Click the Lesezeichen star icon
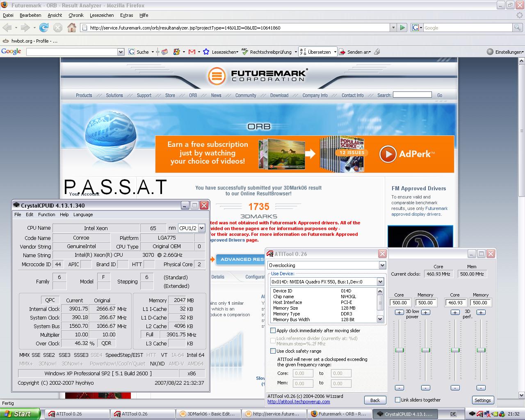The image size is (525, 420). point(206,52)
